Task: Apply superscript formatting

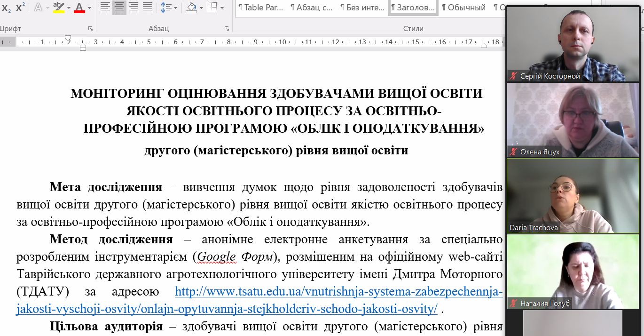Action: coord(20,8)
